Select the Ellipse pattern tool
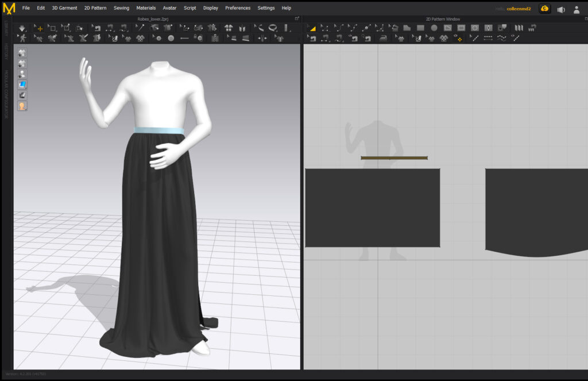The image size is (588, 381). point(433,28)
